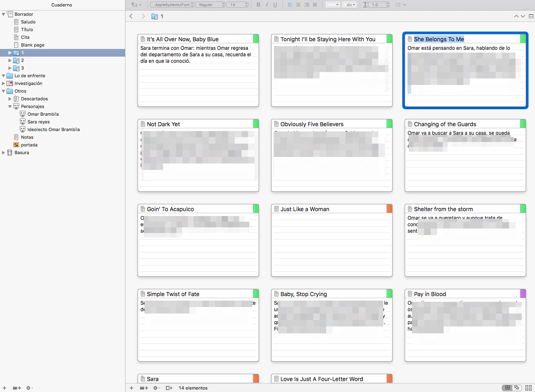Toggle bold formatting in the format bar

[259, 5]
